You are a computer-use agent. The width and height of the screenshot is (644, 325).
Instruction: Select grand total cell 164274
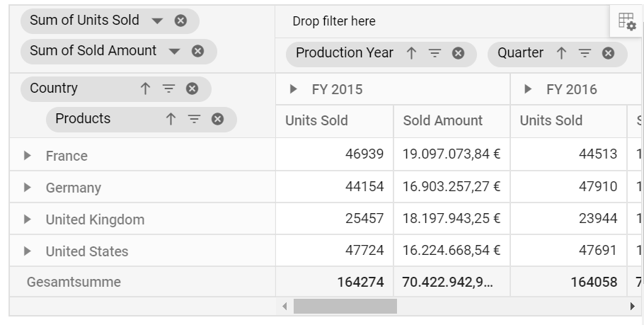(334, 282)
